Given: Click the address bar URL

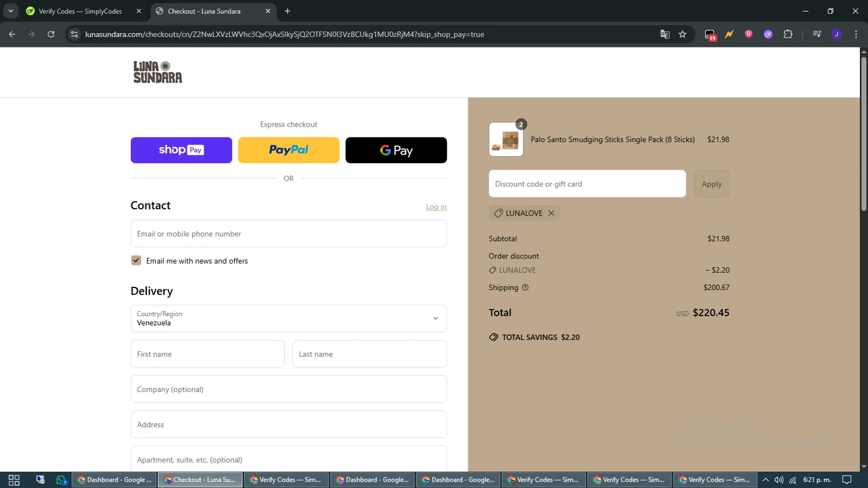Looking at the screenshot, I should (285, 34).
